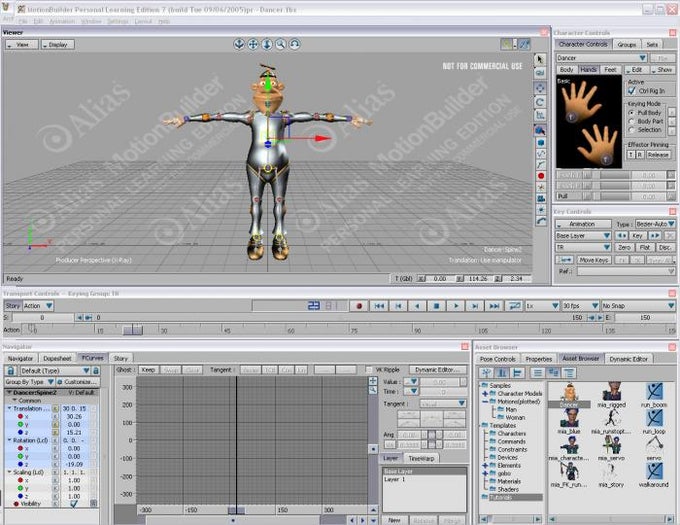Open the 1x playback speed dropdown
Image resolution: width=680 pixels, height=525 pixels.
[542, 306]
